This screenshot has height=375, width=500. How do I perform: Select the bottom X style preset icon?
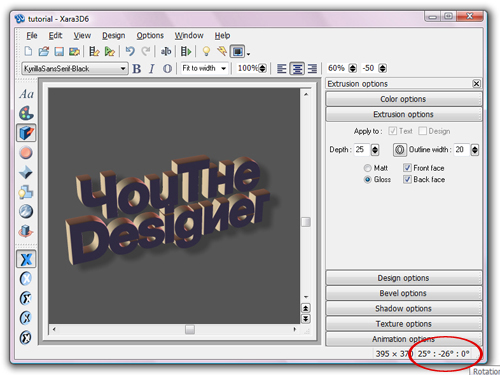(x=26, y=337)
